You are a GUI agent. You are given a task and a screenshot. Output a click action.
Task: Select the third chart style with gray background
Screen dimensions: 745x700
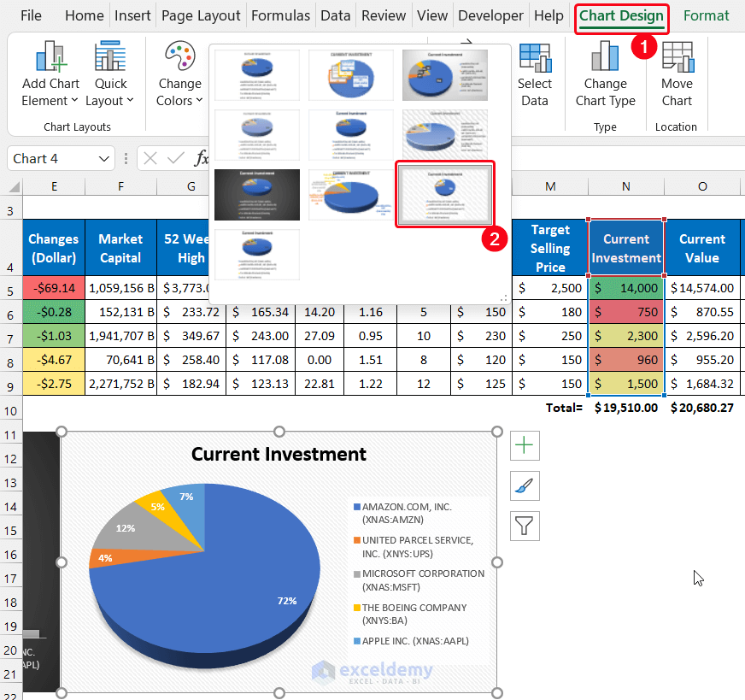click(x=445, y=75)
